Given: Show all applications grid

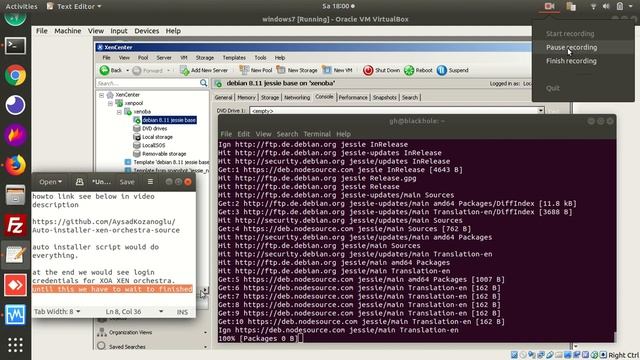Looking at the screenshot, I should pos(15,345).
